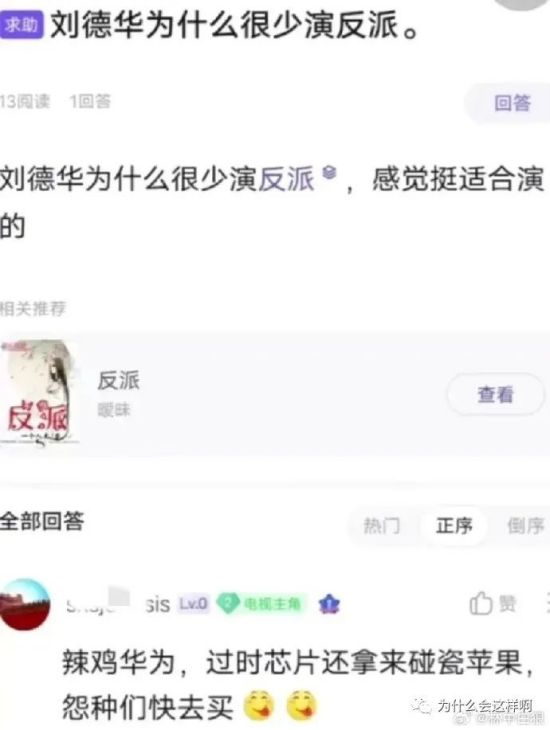Open the 反派 book cover thumbnail
The height and width of the screenshot is (730, 550).
(x=39, y=393)
